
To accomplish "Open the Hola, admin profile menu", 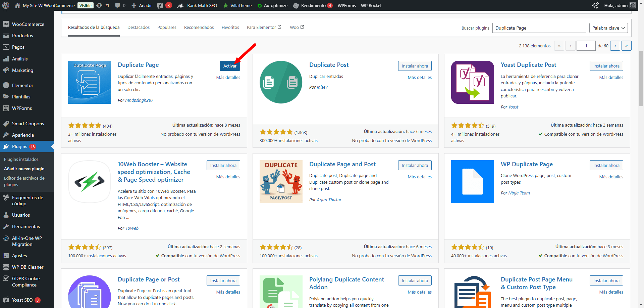I will coord(620,5).
